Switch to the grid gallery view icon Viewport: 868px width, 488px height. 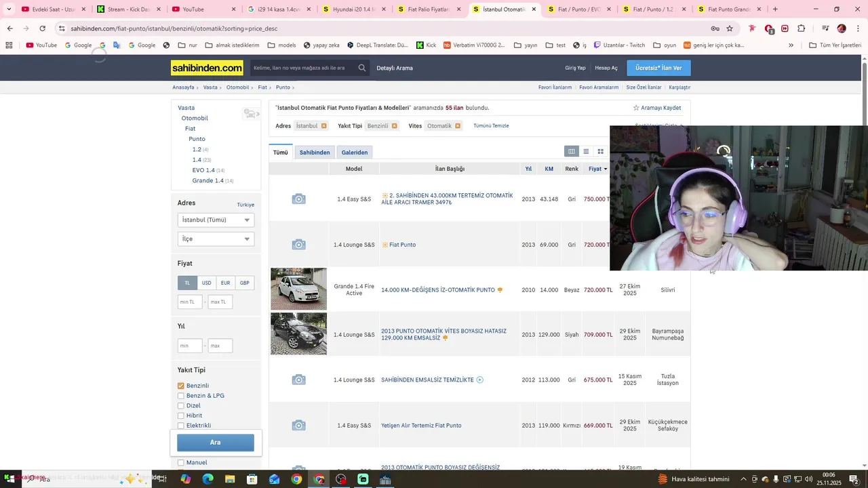600,152
